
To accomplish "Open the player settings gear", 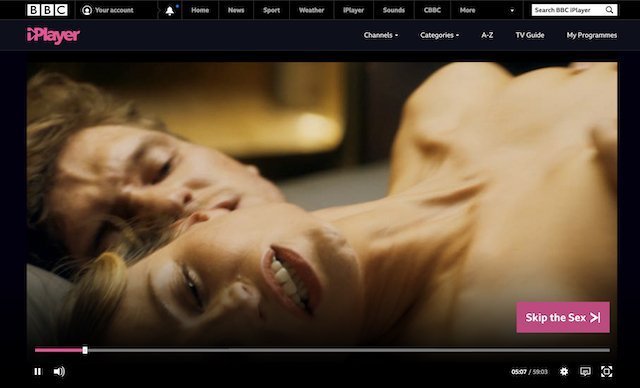I will tap(564, 371).
